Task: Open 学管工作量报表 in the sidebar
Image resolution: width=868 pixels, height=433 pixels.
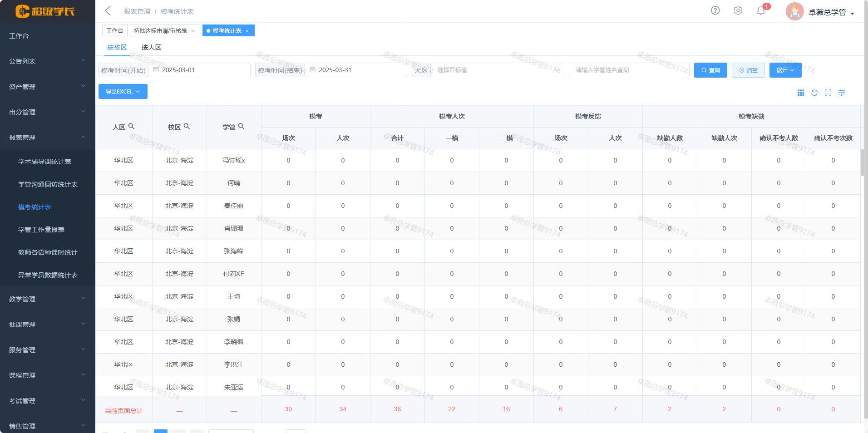Action: (41, 230)
